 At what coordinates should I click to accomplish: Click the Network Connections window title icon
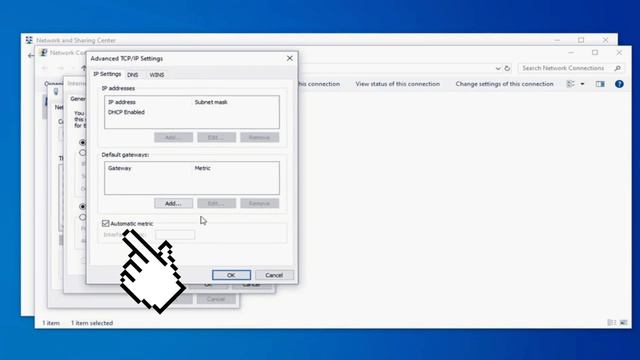coord(43,52)
